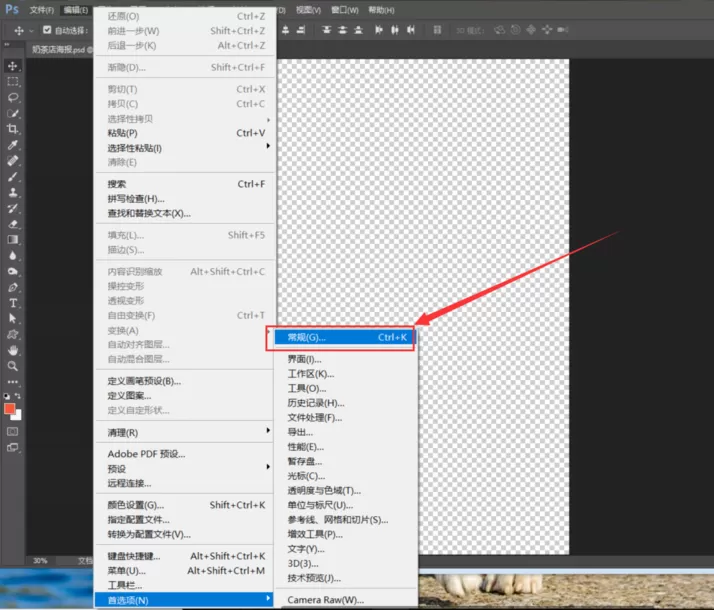
Task: Choose 拼写检查(H)... in Edit menu
Action: 184,198
